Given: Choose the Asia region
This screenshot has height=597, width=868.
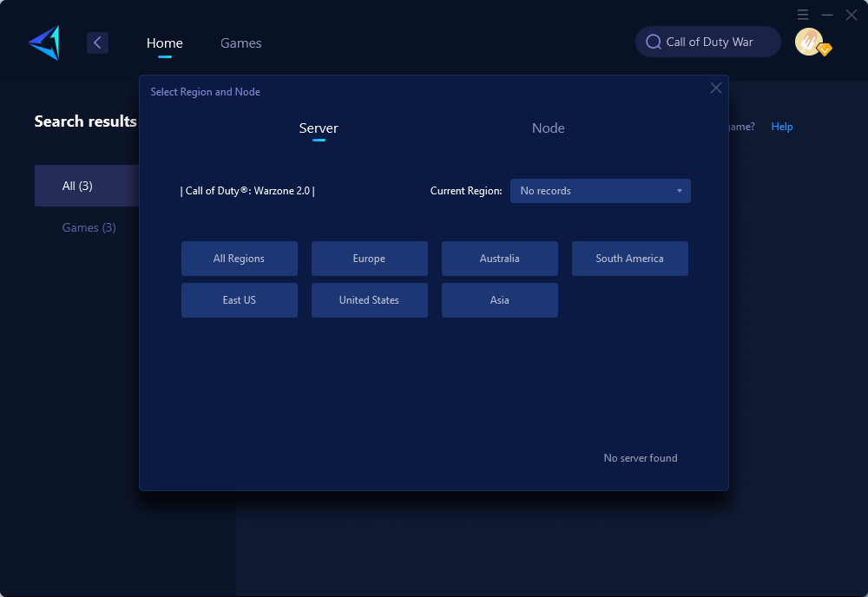Looking at the screenshot, I should (x=499, y=300).
